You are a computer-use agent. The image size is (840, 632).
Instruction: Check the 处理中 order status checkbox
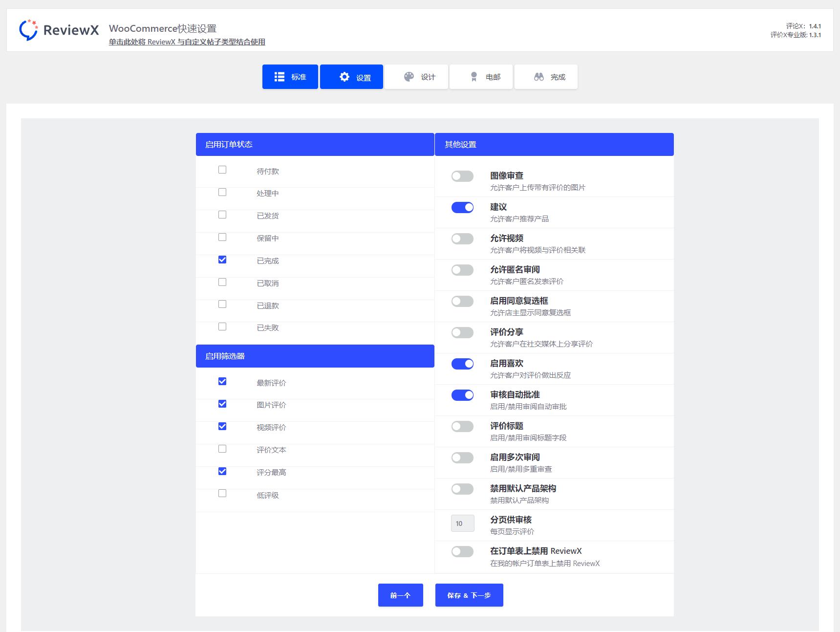[222, 192]
